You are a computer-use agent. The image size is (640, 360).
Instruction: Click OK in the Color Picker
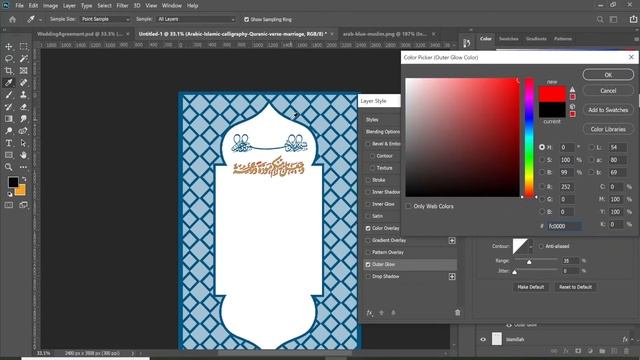click(608, 75)
